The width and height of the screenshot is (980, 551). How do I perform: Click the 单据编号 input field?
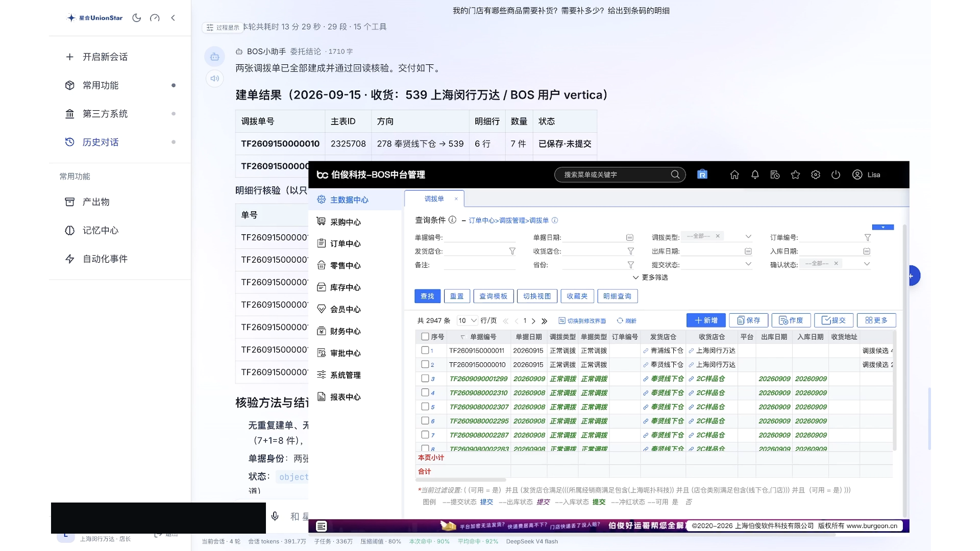coord(480,237)
